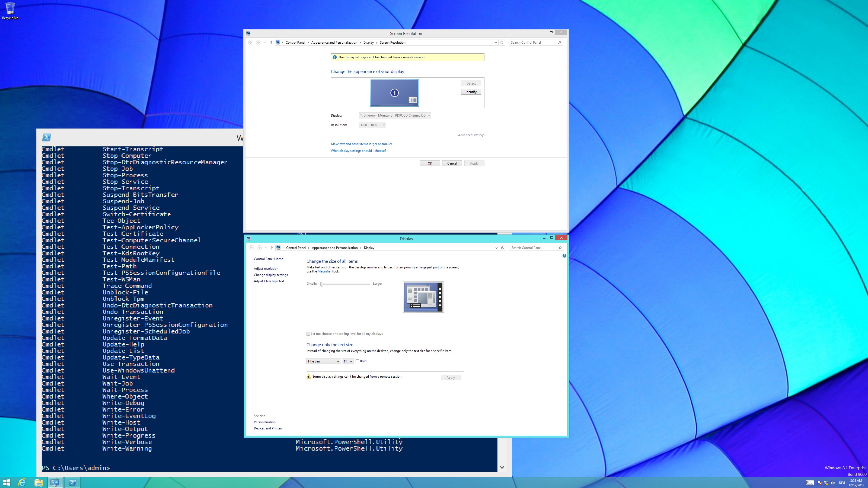Open the Resolution 3200 × 1800 dropdown
The width and height of the screenshot is (868, 488).
click(x=372, y=125)
